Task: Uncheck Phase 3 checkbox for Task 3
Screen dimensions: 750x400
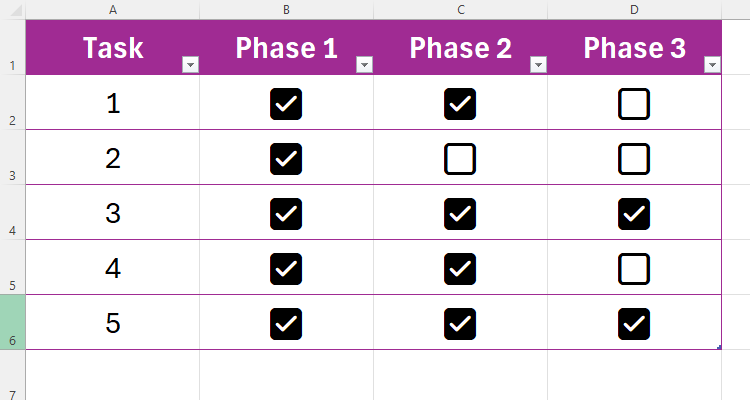Action: [634, 213]
